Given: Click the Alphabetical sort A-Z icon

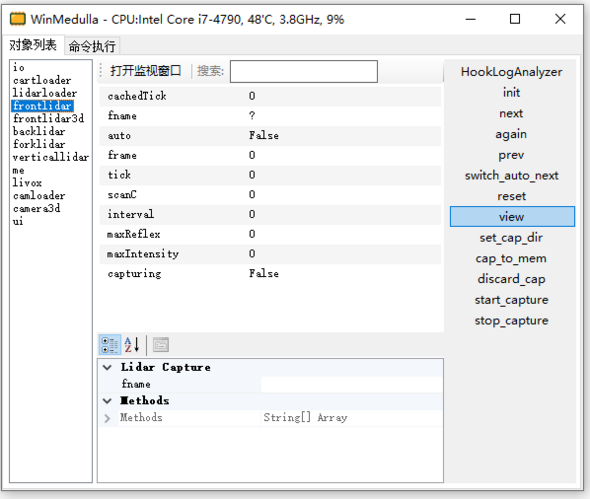Looking at the screenshot, I should tap(132, 345).
